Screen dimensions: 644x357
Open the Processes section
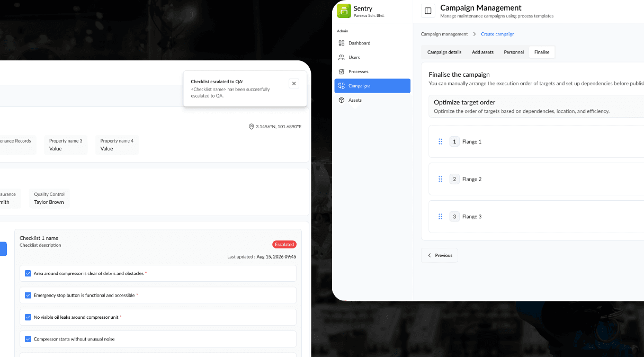pos(359,72)
